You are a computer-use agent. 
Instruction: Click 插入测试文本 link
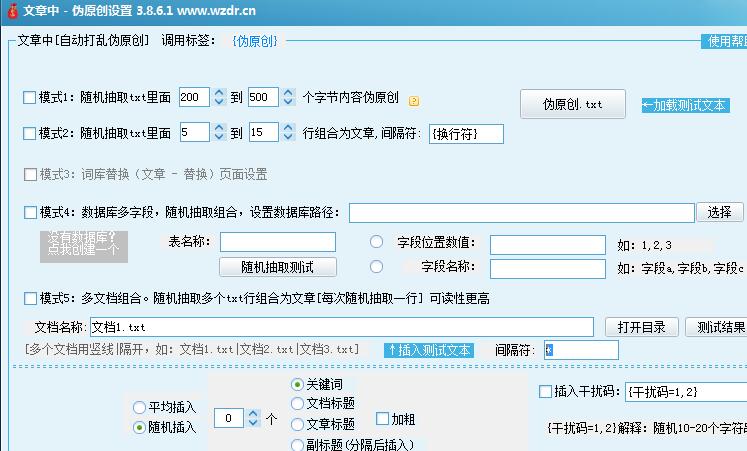(429, 351)
